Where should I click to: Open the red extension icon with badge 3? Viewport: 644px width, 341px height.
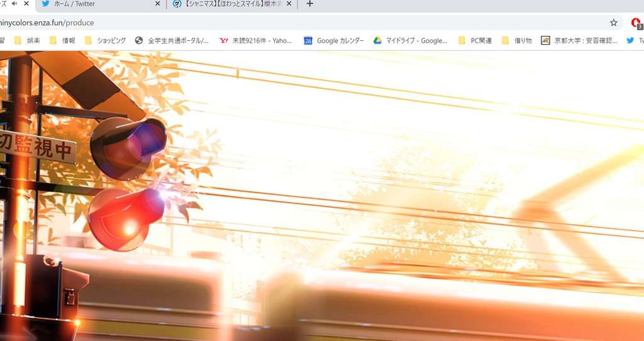(636, 23)
